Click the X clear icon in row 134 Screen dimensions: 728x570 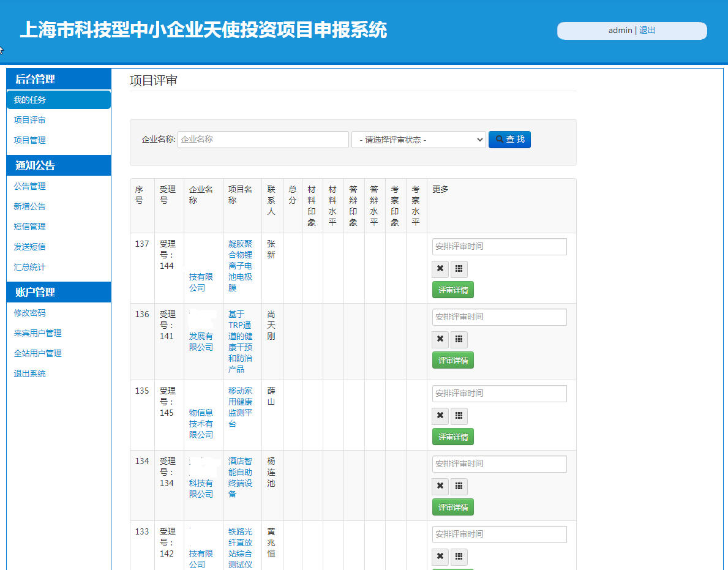[440, 486]
